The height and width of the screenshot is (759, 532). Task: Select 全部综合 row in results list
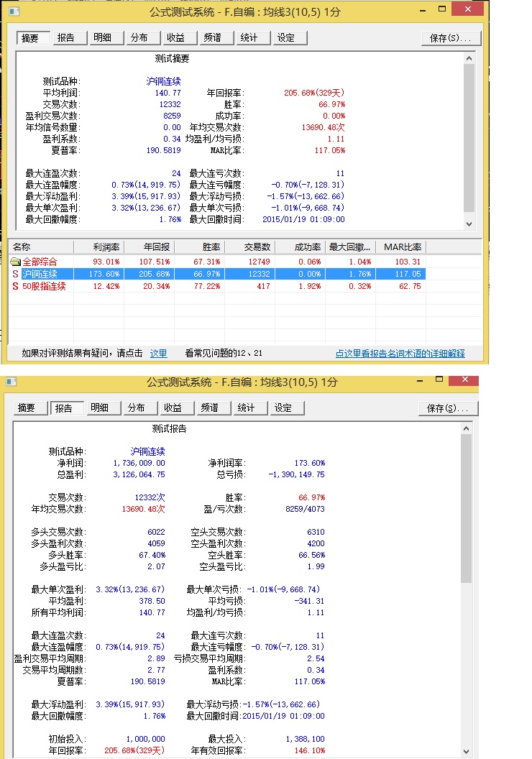tap(218, 262)
